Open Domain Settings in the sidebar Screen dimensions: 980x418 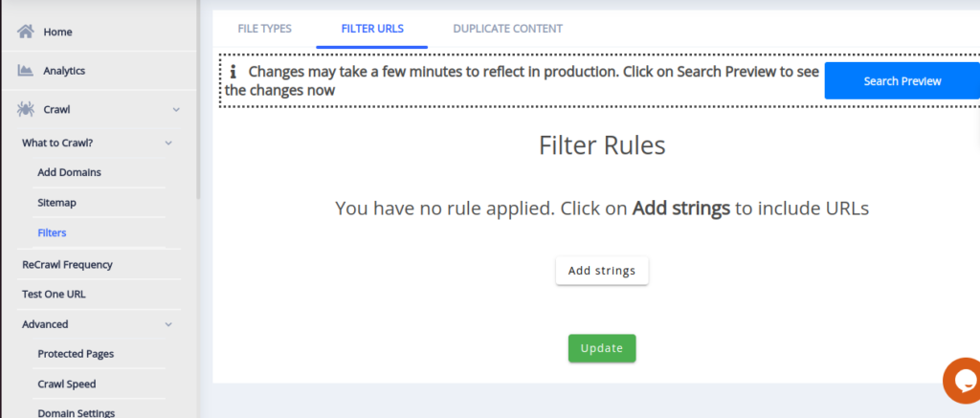(x=77, y=413)
